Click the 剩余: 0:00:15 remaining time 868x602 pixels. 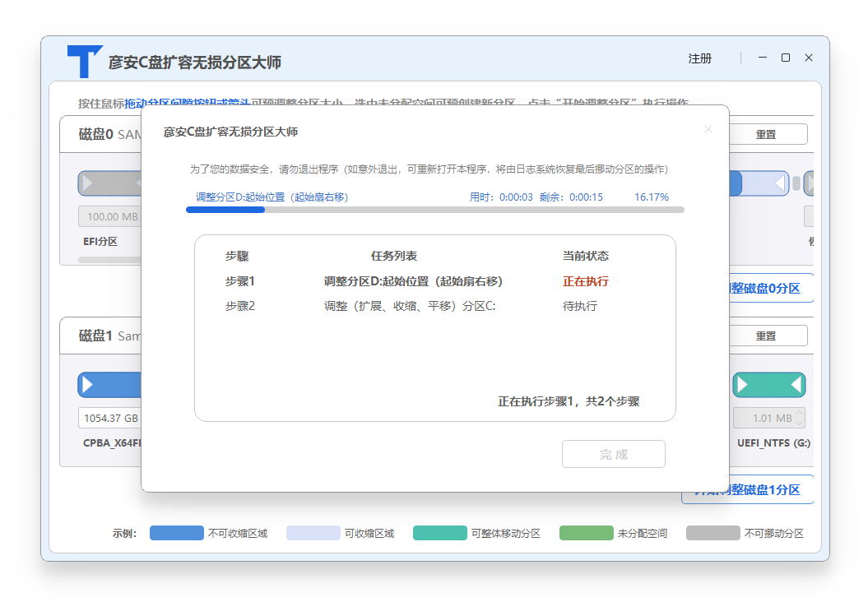point(571,197)
